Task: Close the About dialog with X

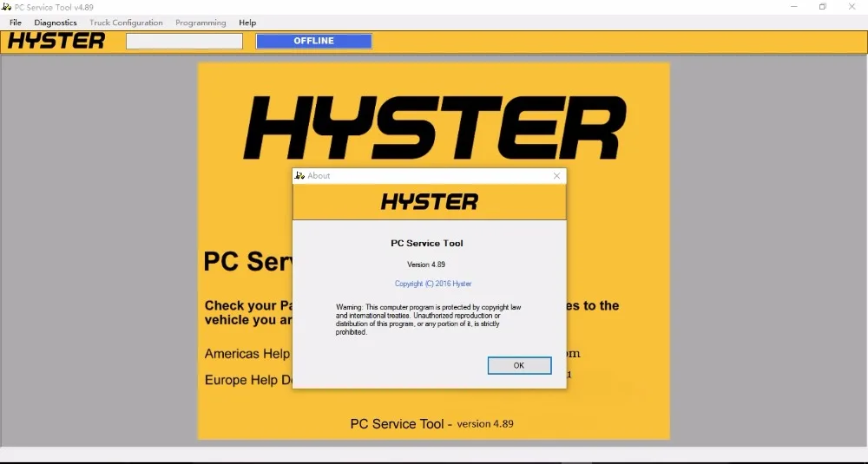Action: click(x=557, y=176)
